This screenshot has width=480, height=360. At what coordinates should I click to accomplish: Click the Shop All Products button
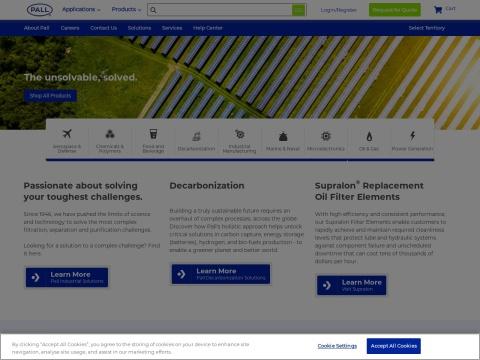click(x=50, y=96)
